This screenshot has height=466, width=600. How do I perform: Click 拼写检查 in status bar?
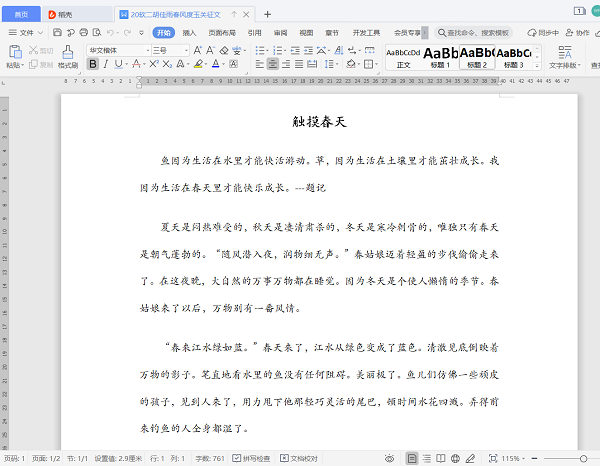254,458
